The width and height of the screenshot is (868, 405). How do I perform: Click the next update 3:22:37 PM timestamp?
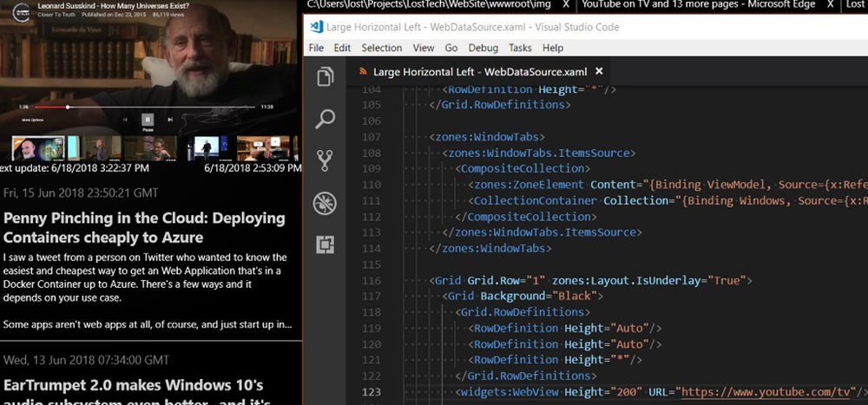[74, 167]
